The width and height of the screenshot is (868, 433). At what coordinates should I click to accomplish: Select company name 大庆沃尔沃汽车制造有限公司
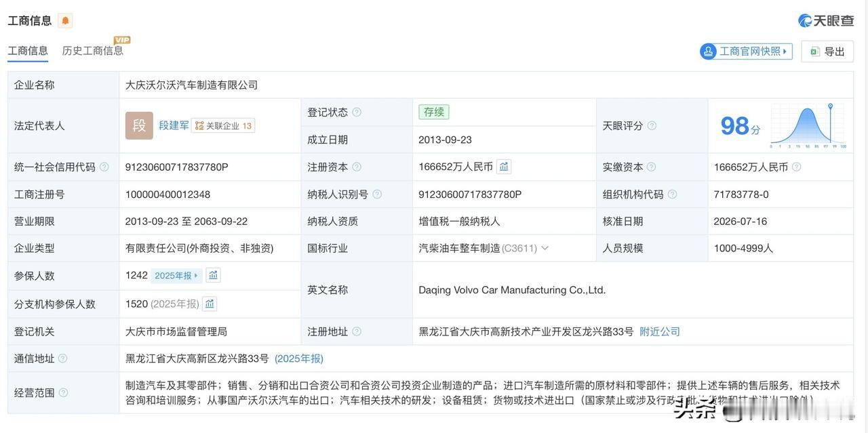[x=192, y=85]
